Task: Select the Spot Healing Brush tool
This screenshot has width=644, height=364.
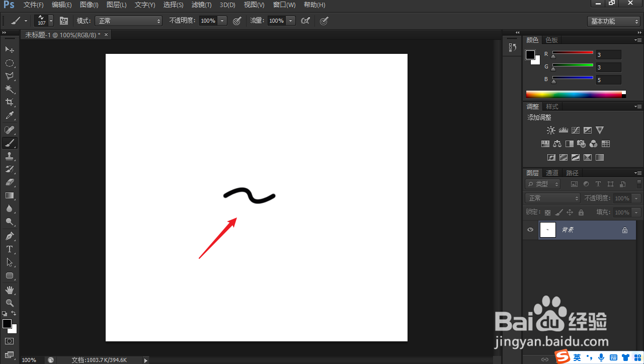Action: 9,130
